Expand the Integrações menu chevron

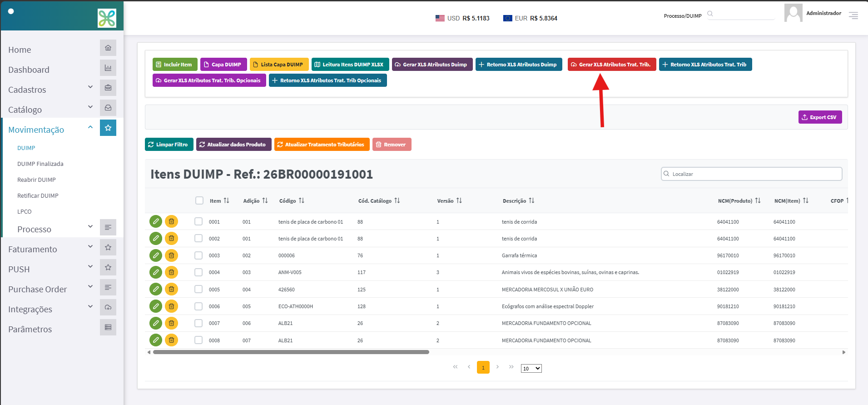point(90,306)
